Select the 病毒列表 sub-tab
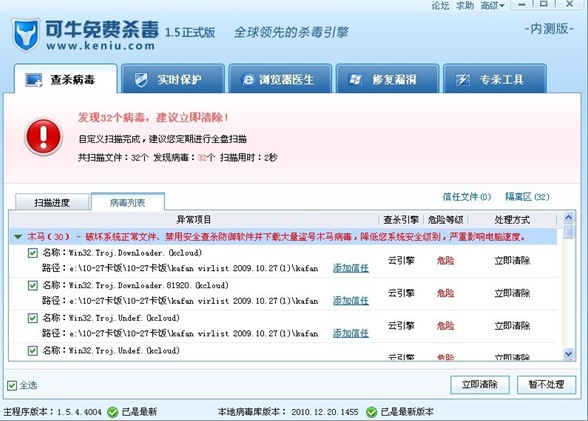Viewport: 588px width, 421px height. 128,202
